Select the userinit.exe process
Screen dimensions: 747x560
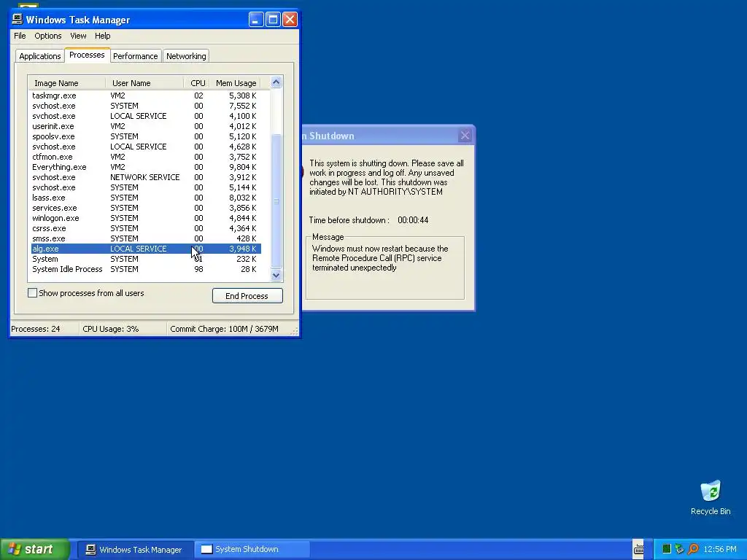pyautogui.click(x=146, y=126)
